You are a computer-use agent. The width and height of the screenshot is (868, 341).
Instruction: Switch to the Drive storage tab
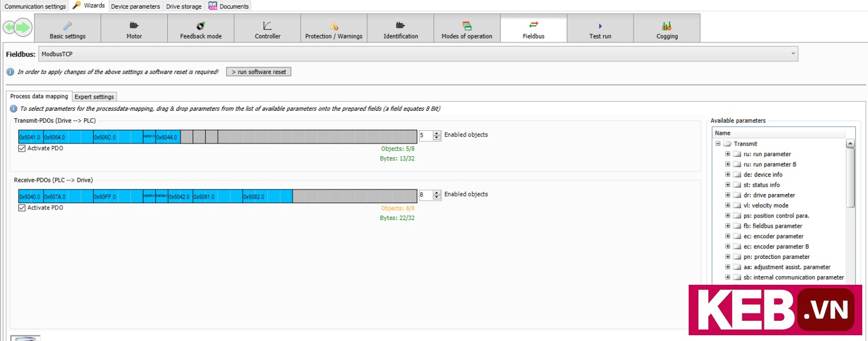point(184,6)
